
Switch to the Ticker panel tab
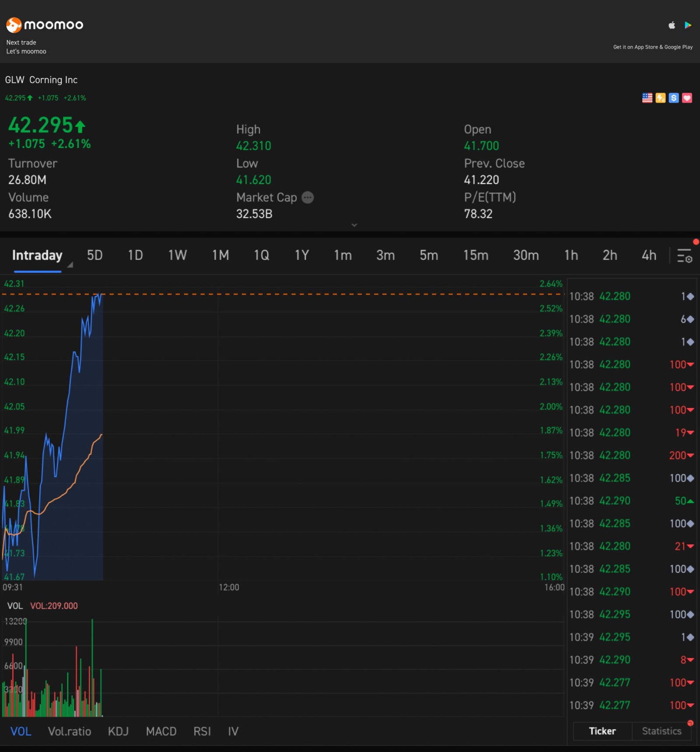click(x=602, y=731)
